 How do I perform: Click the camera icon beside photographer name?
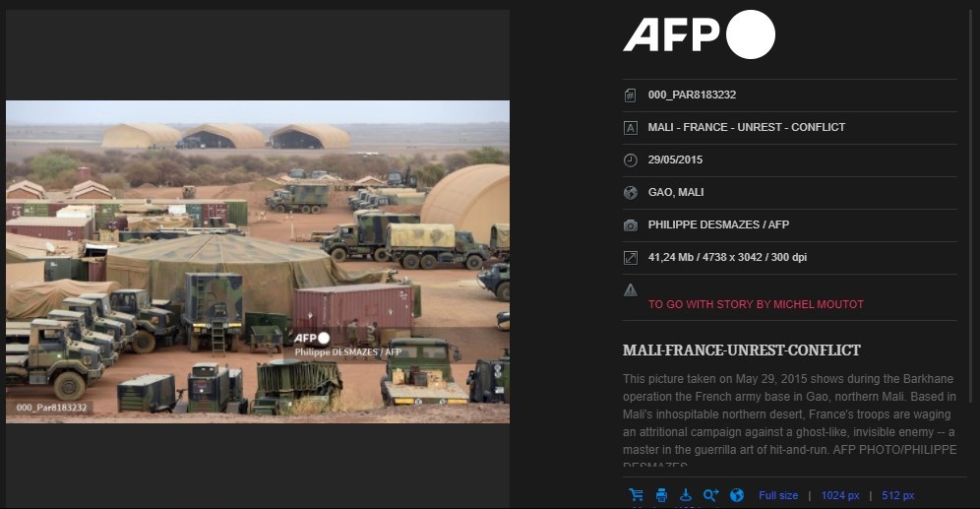pyautogui.click(x=631, y=225)
